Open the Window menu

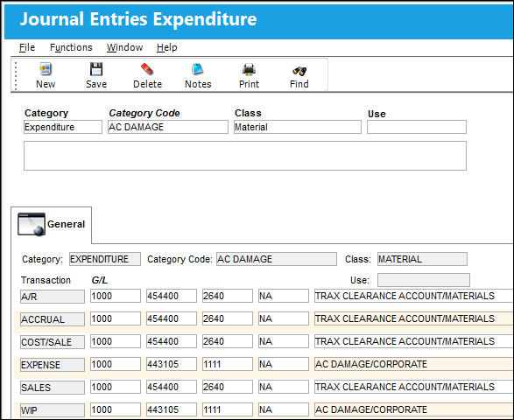pyautogui.click(x=124, y=47)
